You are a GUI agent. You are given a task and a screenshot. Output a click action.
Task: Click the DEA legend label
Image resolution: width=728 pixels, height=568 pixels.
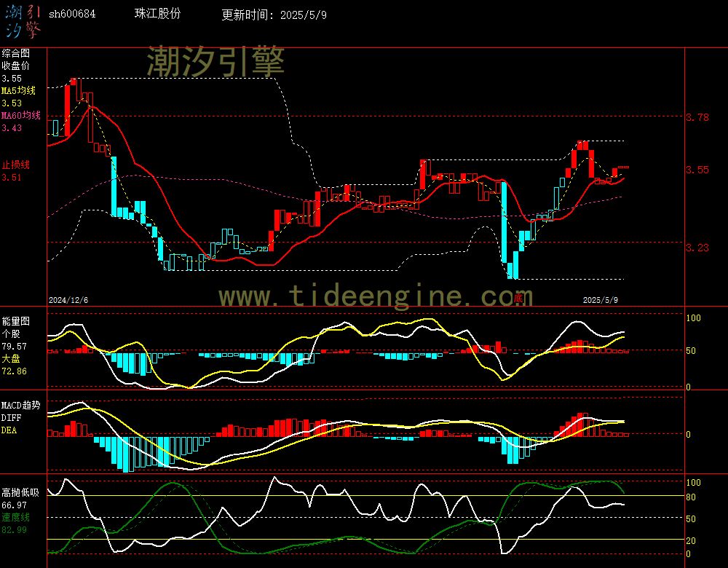click(9, 430)
